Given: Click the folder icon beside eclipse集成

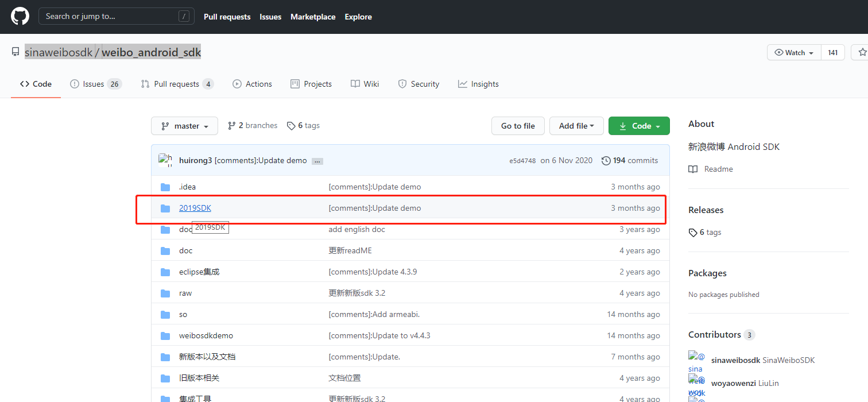Looking at the screenshot, I should point(165,272).
